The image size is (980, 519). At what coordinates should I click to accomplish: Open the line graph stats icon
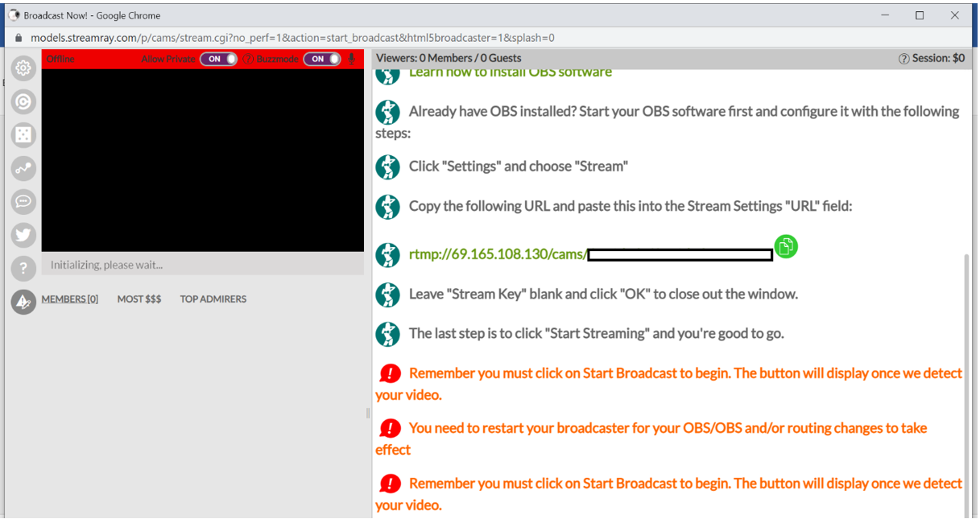(23, 168)
